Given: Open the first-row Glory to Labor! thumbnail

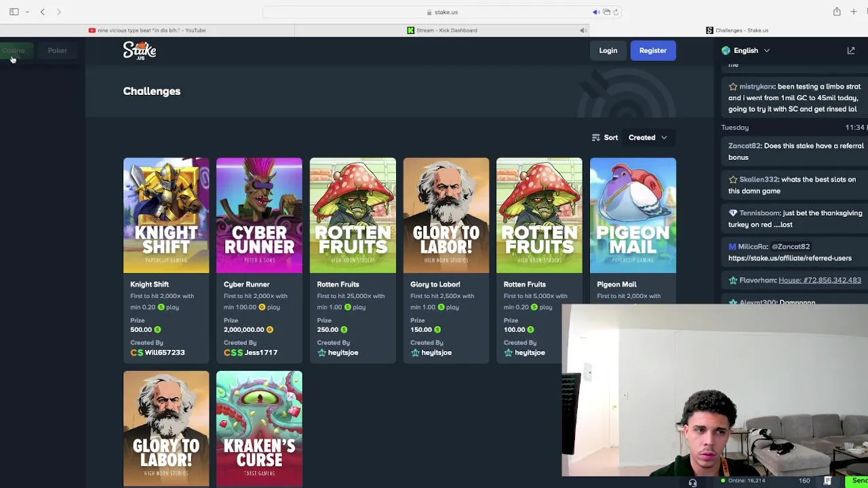Looking at the screenshot, I should click(x=446, y=216).
